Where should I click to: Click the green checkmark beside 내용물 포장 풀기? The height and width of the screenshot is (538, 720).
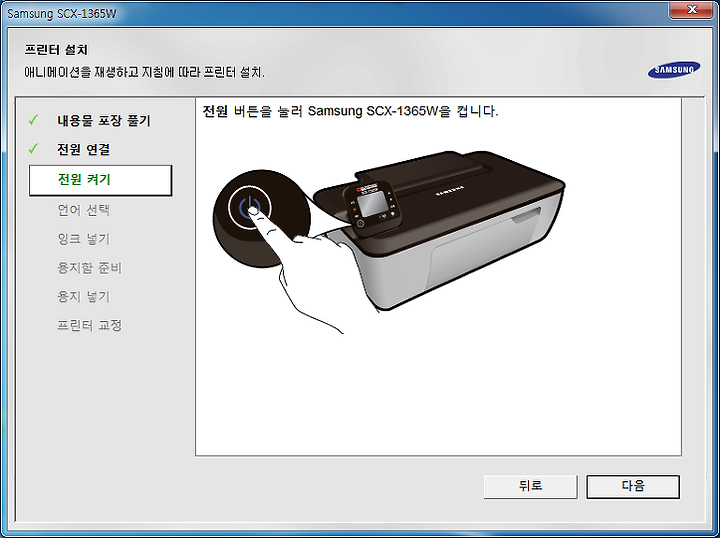tap(34, 120)
